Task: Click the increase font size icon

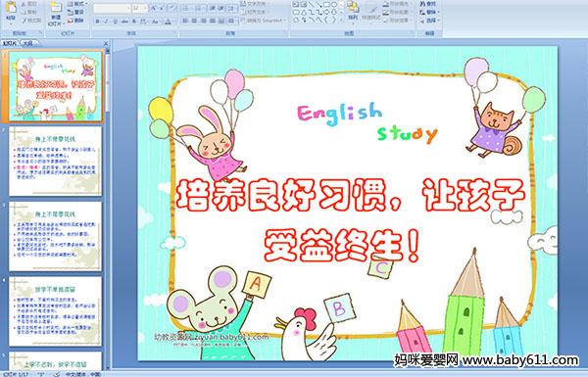Action: coord(154,8)
